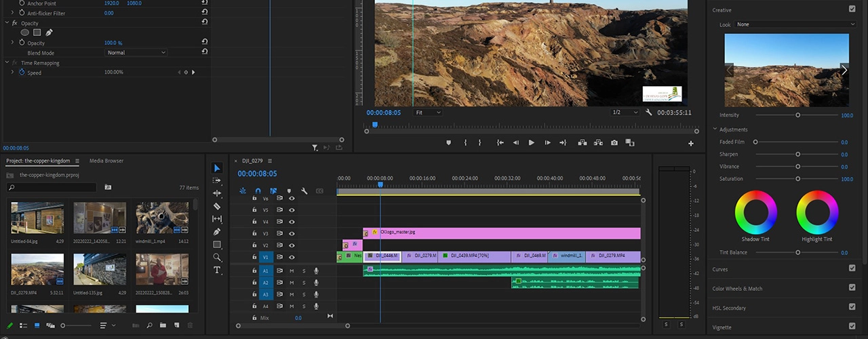Enable voice-over record on A3

click(x=316, y=294)
